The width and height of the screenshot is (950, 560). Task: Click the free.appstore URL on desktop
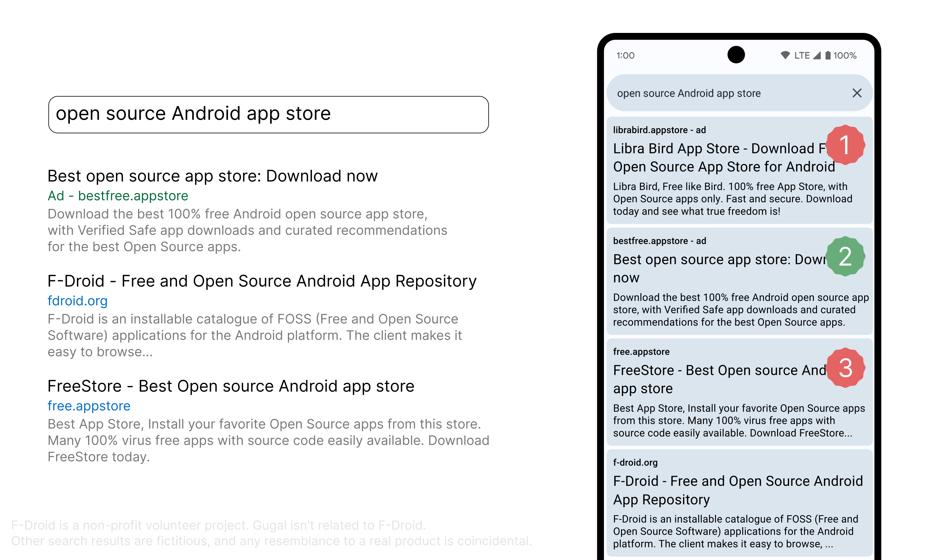click(x=89, y=406)
